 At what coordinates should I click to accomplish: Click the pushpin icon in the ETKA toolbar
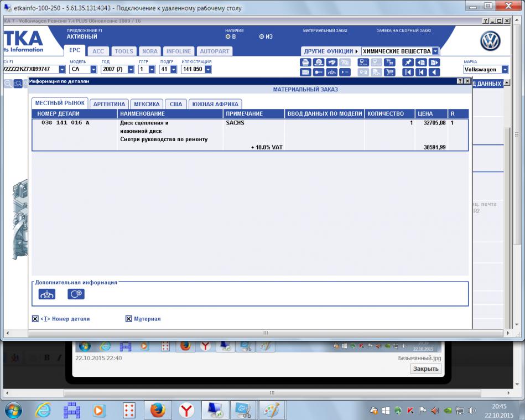coord(408,63)
